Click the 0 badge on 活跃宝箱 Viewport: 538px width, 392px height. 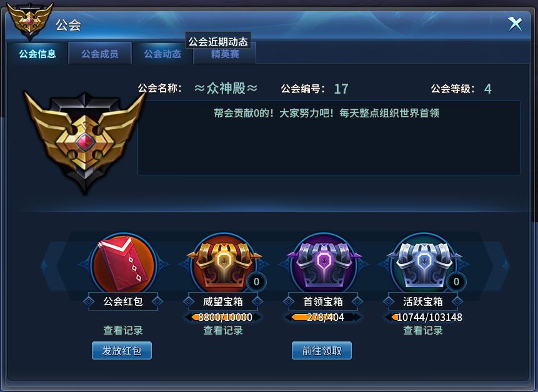pos(456,282)
